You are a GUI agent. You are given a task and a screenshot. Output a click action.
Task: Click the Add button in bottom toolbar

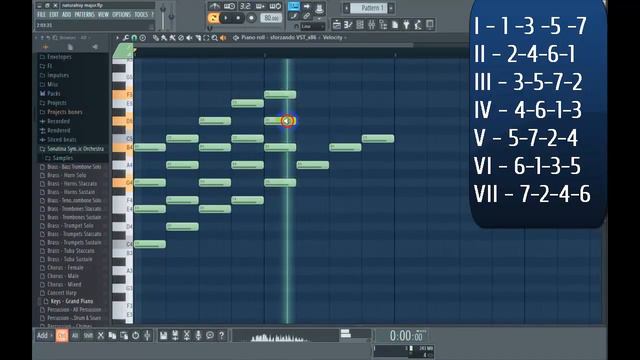tap(43, 336)
